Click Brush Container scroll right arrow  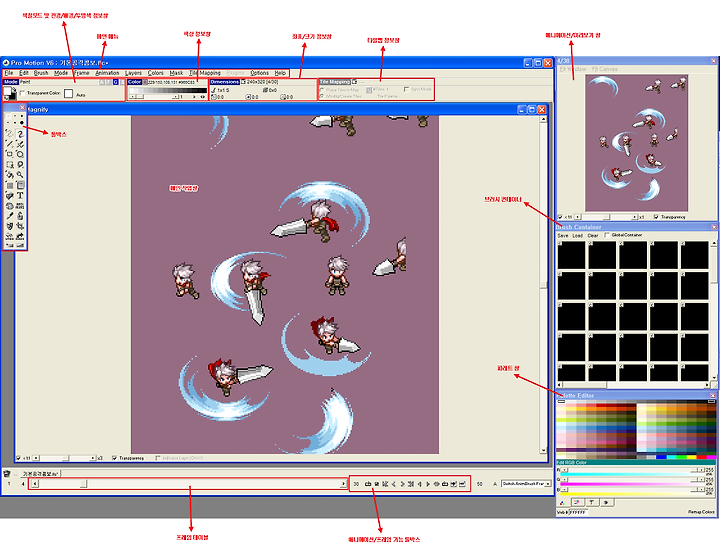707,385
